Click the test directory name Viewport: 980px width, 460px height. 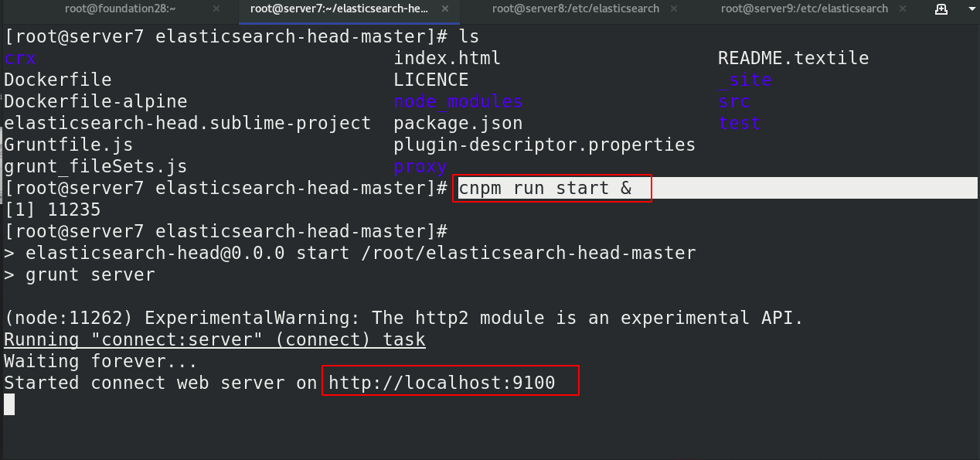(740, 124)
